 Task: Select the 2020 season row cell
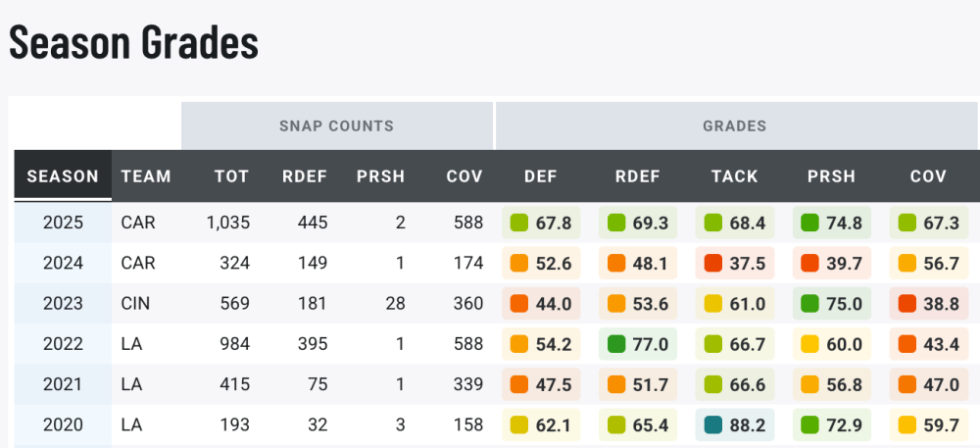[x=63, y=424]
